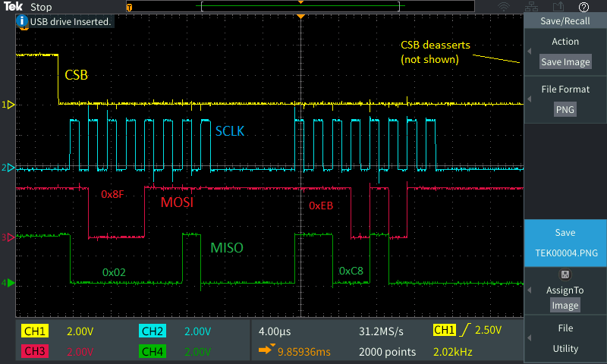The image size is (607, 364).
Task: Click the network connection icon
Action: [531, 7]
